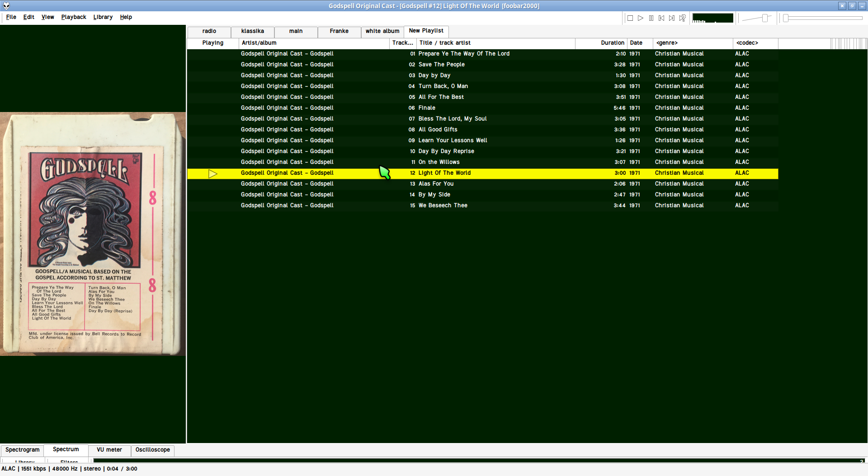Play a random track
Image resolution: width=868 pixels, height=476 pixels.
[x=683, y=18]
